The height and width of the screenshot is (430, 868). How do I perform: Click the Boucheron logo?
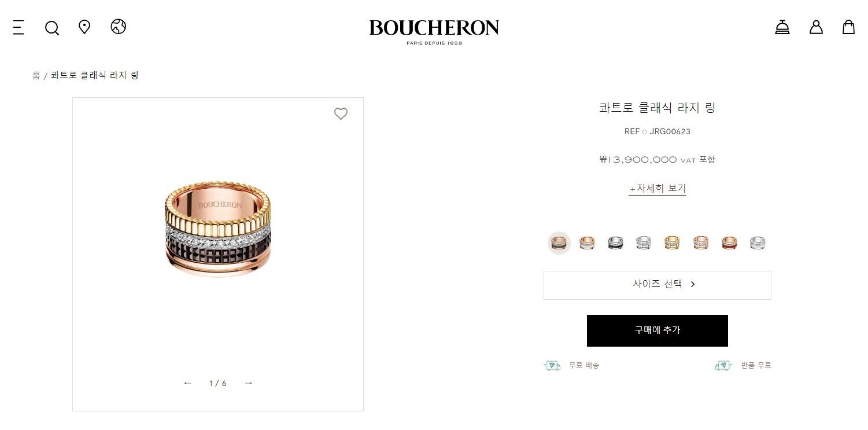pyautogui.click(x=434, y=31)
